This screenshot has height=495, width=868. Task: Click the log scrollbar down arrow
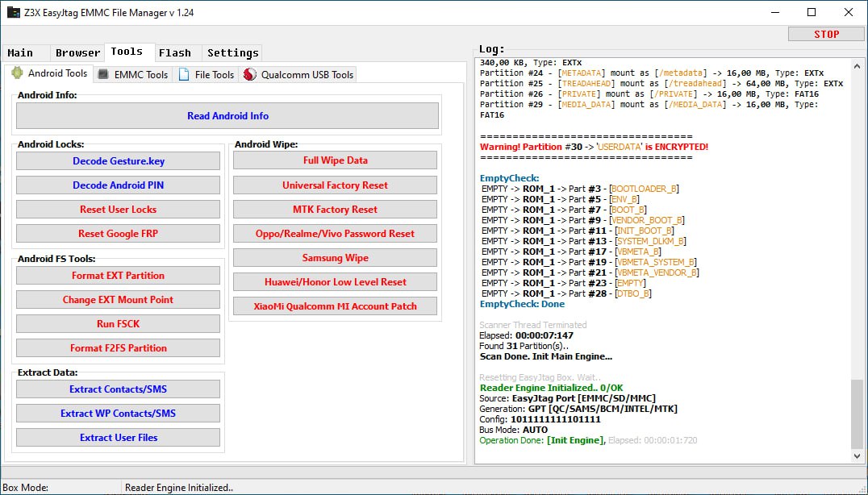click(857, 456)
